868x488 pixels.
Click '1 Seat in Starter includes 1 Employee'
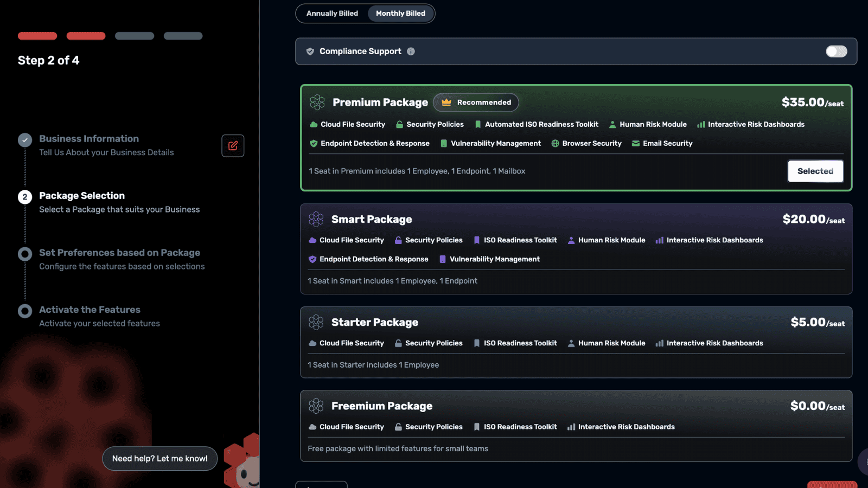coord(373,365)
